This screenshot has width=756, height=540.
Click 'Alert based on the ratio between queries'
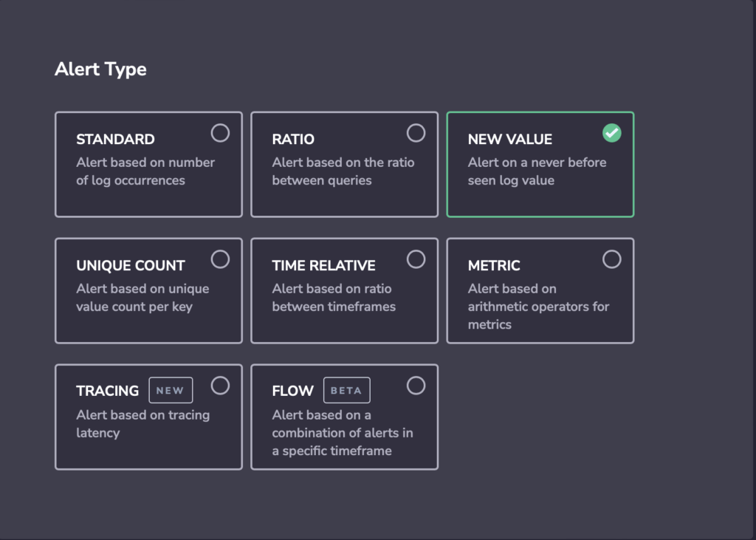click(x=343, y=171)
